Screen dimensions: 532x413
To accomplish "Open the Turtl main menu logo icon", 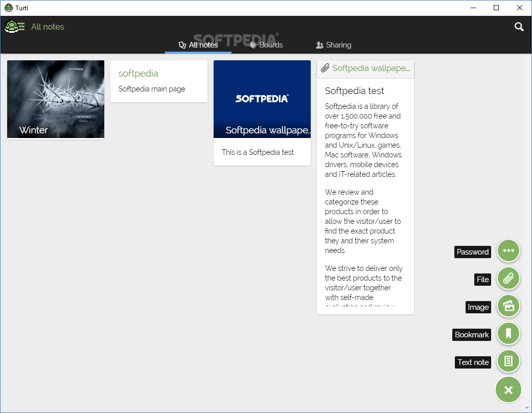I will coord(15,27).
